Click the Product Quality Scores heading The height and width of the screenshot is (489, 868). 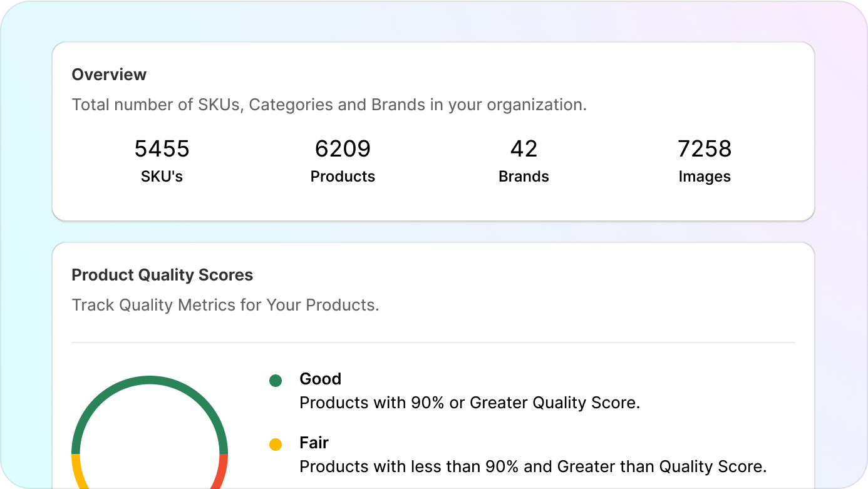[162, 275]
